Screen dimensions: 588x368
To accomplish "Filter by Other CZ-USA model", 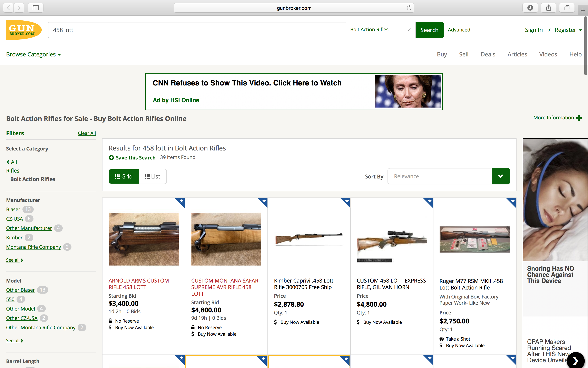I will click(22, 318).
